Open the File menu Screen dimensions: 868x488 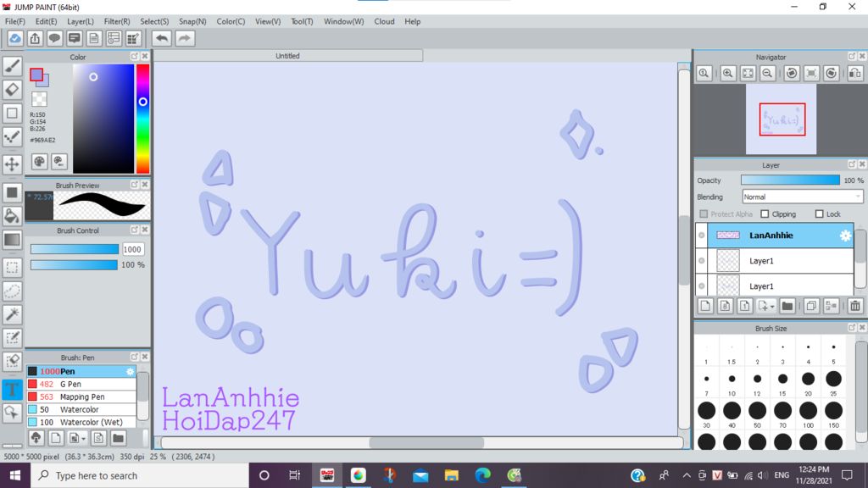pyautogui.click(x=15, y=21)
